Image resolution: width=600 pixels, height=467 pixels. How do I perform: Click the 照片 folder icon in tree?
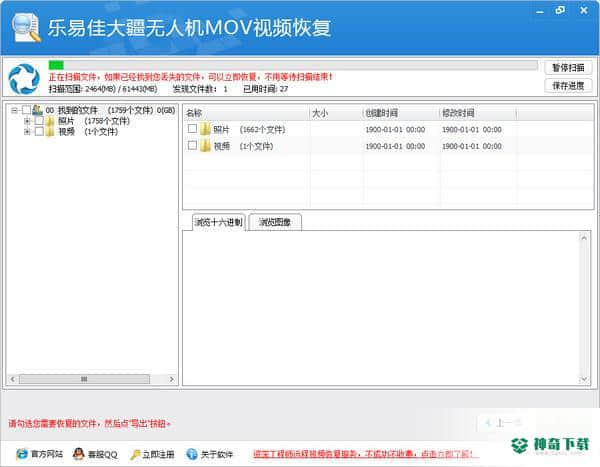51,121
